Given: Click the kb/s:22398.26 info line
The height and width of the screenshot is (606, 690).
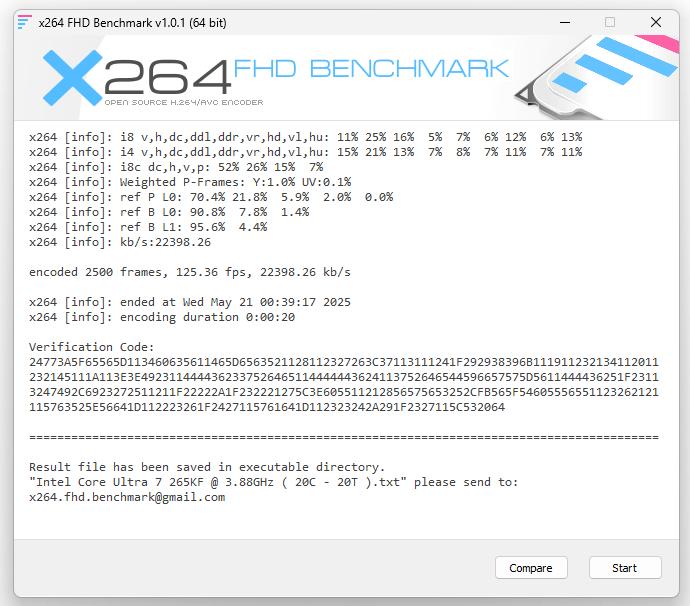Looking at the screenshot, I should [x=120, y=242].
